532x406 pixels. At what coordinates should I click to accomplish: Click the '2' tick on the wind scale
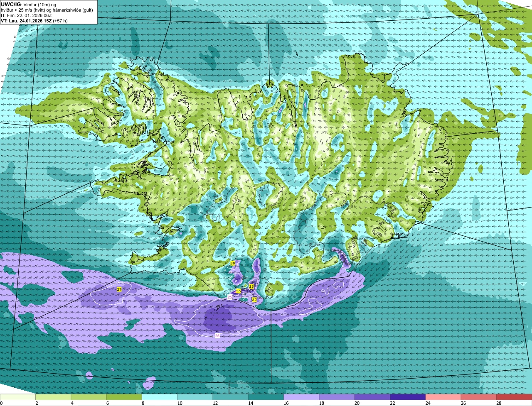[x=37, y=403]
